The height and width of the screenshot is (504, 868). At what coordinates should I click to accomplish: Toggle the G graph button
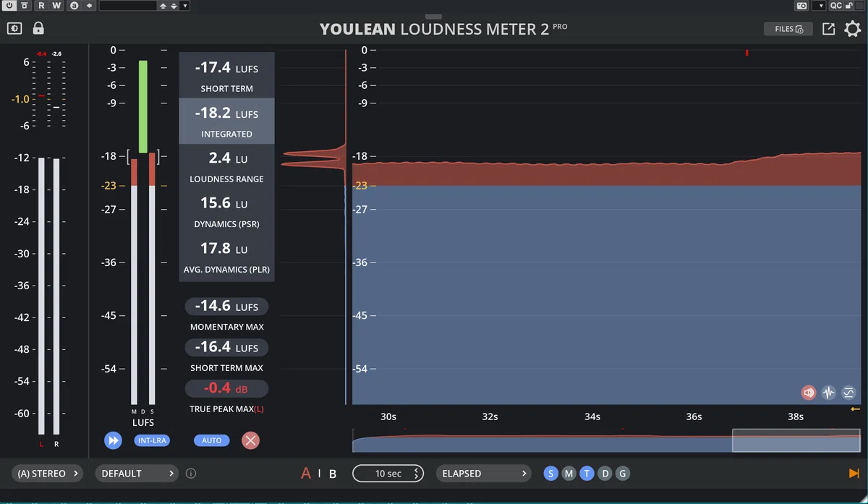pos(622,474)
